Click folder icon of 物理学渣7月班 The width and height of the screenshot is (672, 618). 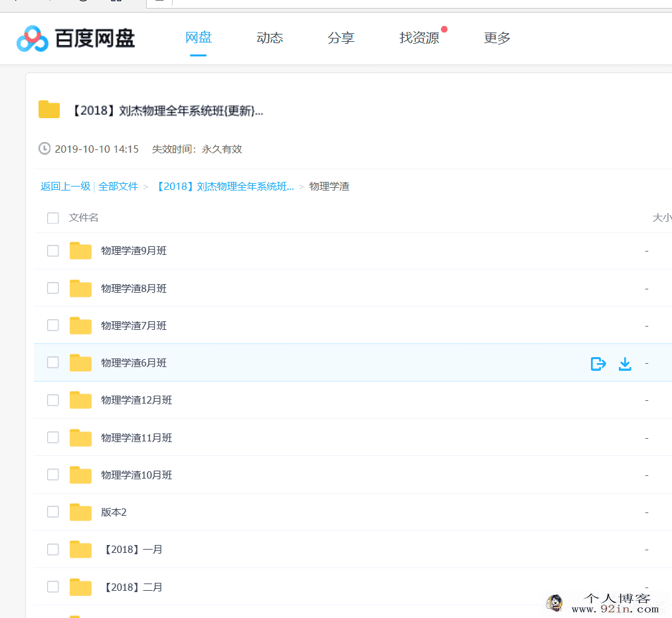pyautogui.click(x=80, y=325)
